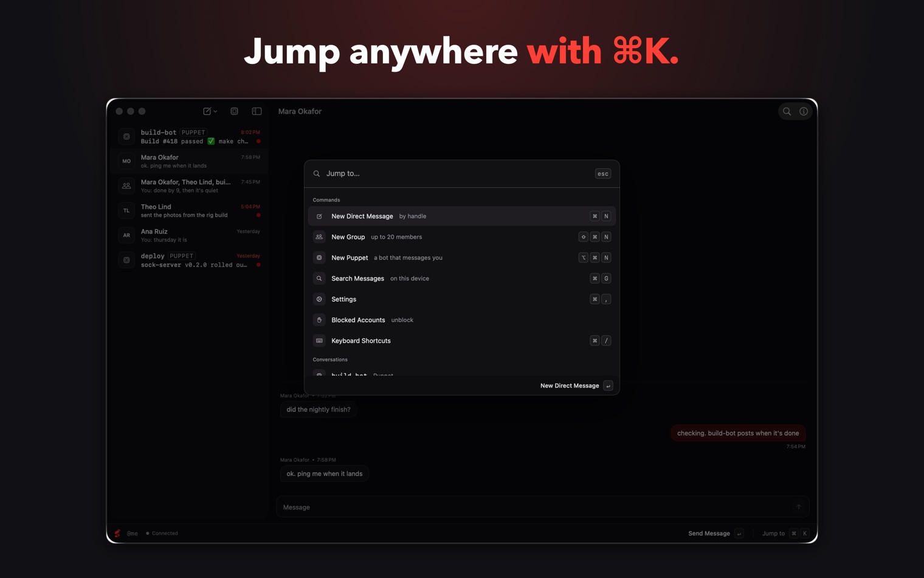Click the New Puppet bot icon
This screenshot has height=578, width=924.
click(319, 257)
